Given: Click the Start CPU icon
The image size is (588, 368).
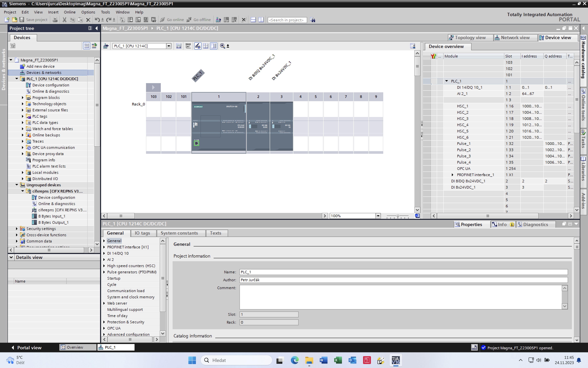Looking at the screenshot, I should pos(226,20).
